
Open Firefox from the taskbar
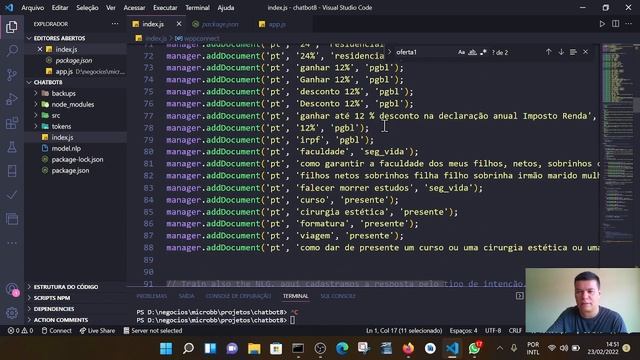pos(408,348)
